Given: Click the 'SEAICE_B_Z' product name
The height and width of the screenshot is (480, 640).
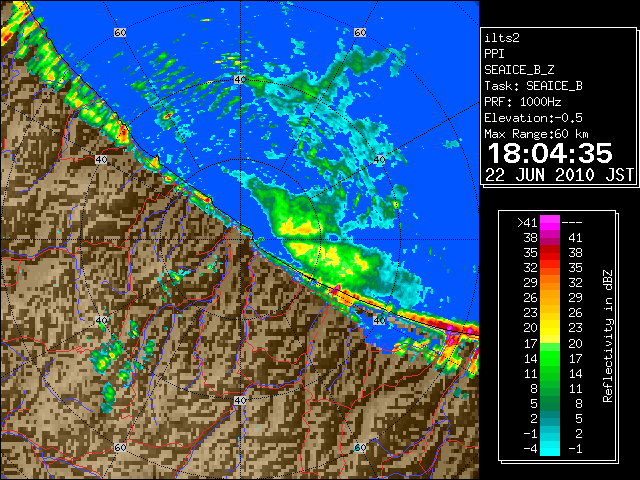Looking at the screenshot, I should (x=519, y=70).
